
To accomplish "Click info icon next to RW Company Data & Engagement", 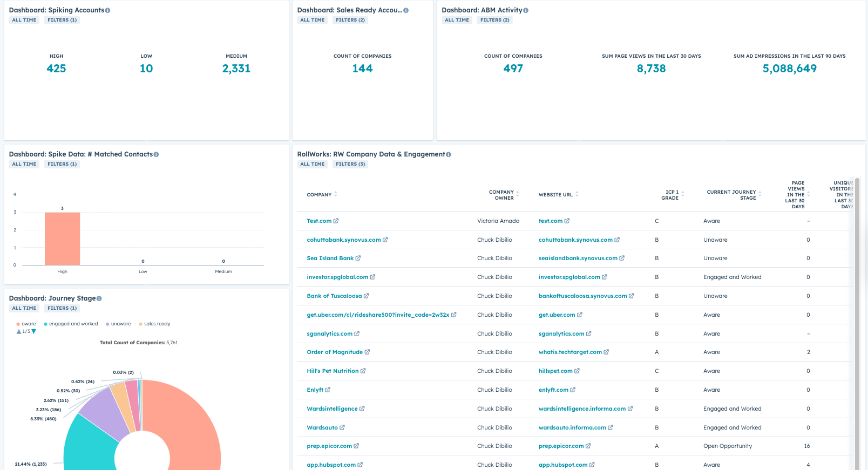I will [x=449, y=155].
